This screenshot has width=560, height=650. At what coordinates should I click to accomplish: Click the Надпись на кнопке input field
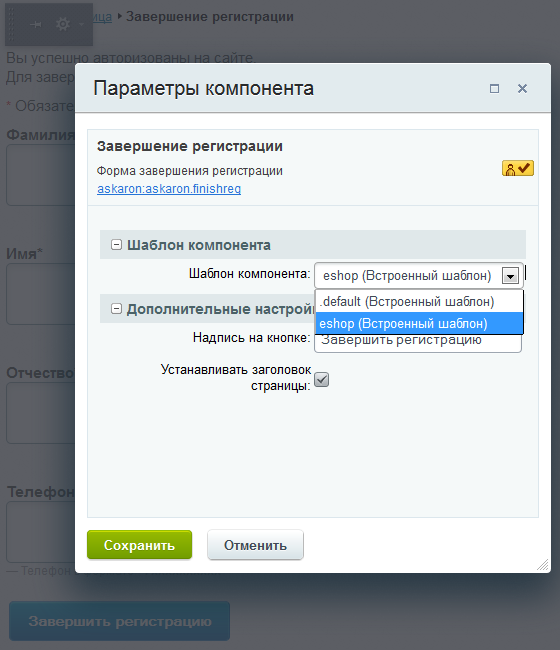418,343
